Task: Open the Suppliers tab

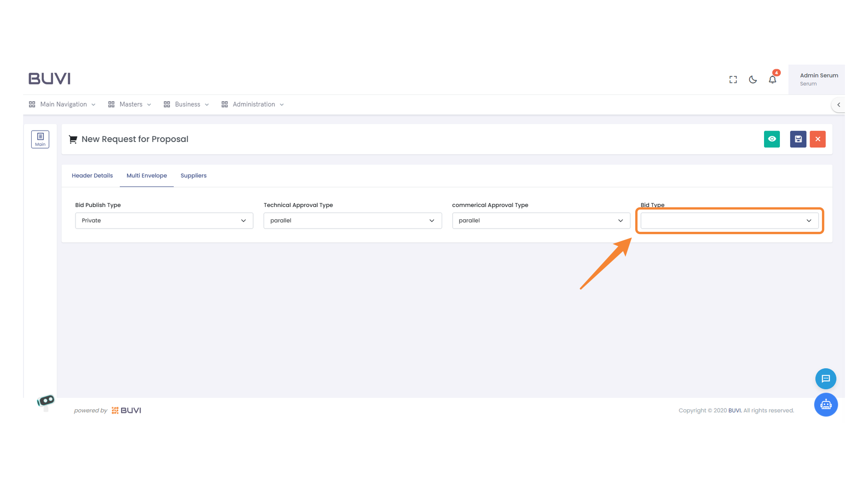Action: 193,175
